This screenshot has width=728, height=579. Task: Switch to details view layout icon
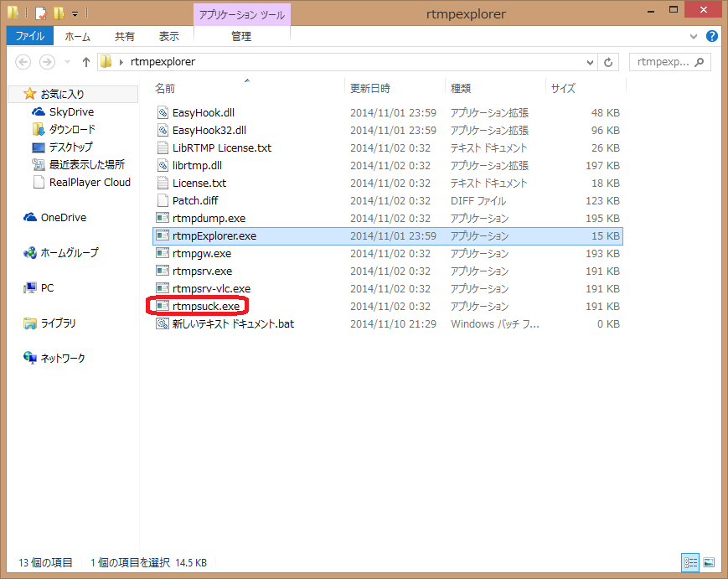[691, 562]
